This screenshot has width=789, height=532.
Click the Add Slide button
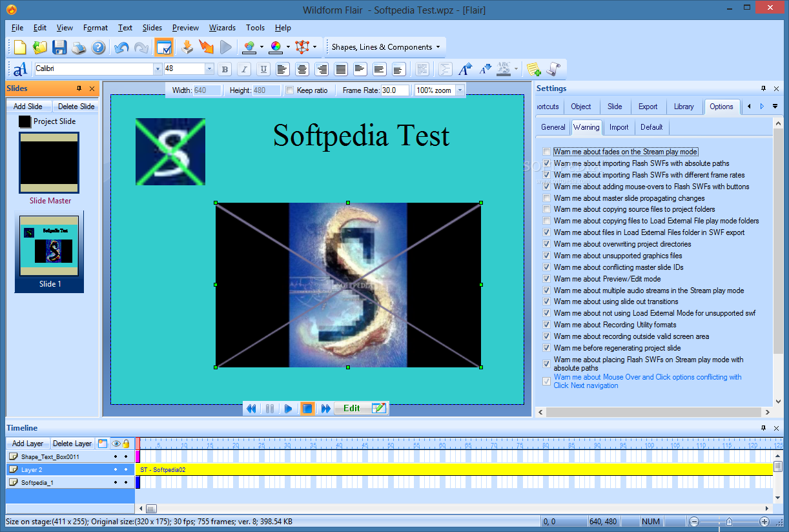28,107
